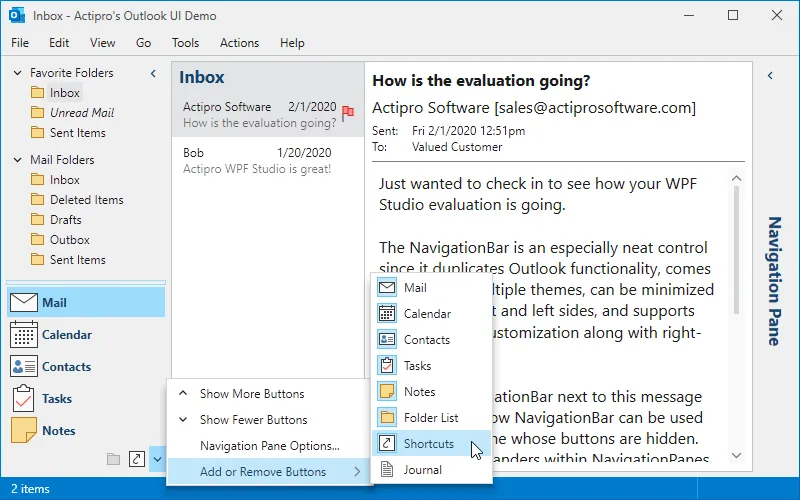Minimize the left navigation pane with chevron

tap(153, 73)
